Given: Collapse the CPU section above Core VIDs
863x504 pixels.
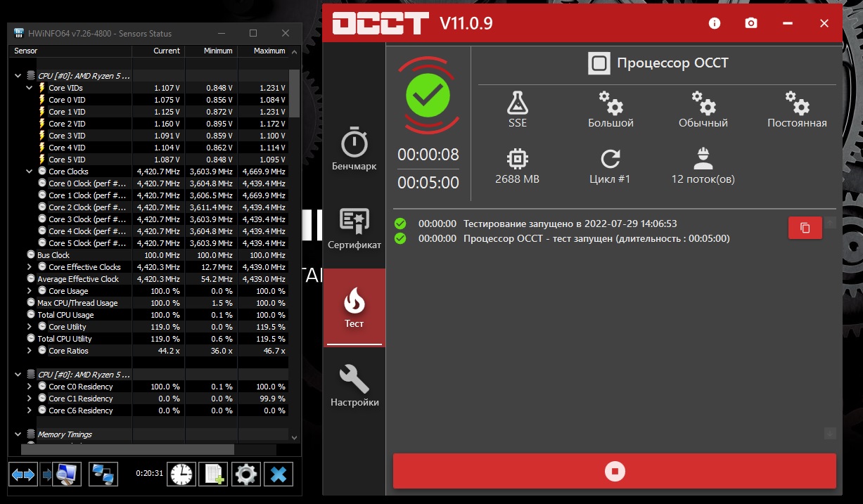Looking at the screenshot, I should point(18,75).
